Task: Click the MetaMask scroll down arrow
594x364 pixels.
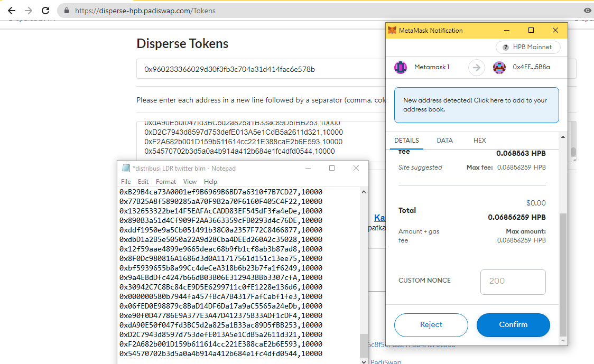Action: pyautogui.click(x=563, y=341)
